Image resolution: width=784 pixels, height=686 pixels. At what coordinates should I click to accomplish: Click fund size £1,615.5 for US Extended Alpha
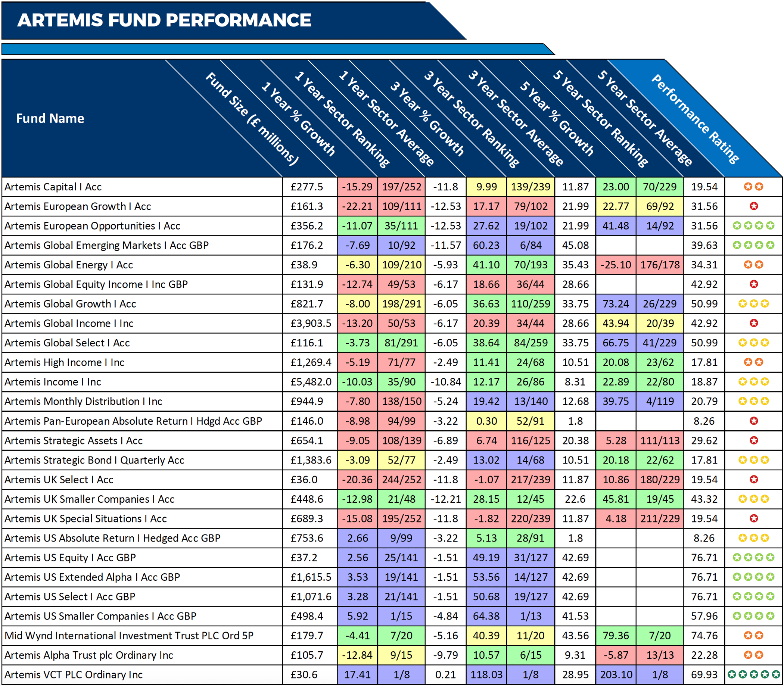pyautogui.click(x=311, y=577)
